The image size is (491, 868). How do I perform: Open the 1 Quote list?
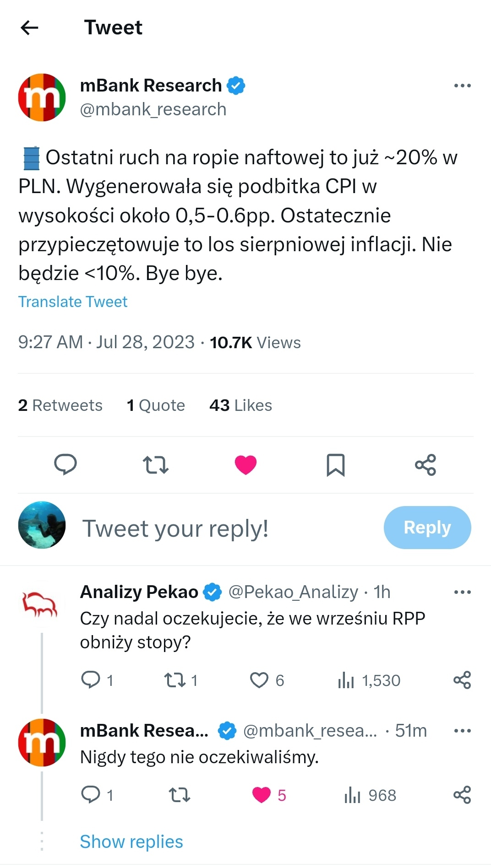pyautogui.click(x=156, y=405)
